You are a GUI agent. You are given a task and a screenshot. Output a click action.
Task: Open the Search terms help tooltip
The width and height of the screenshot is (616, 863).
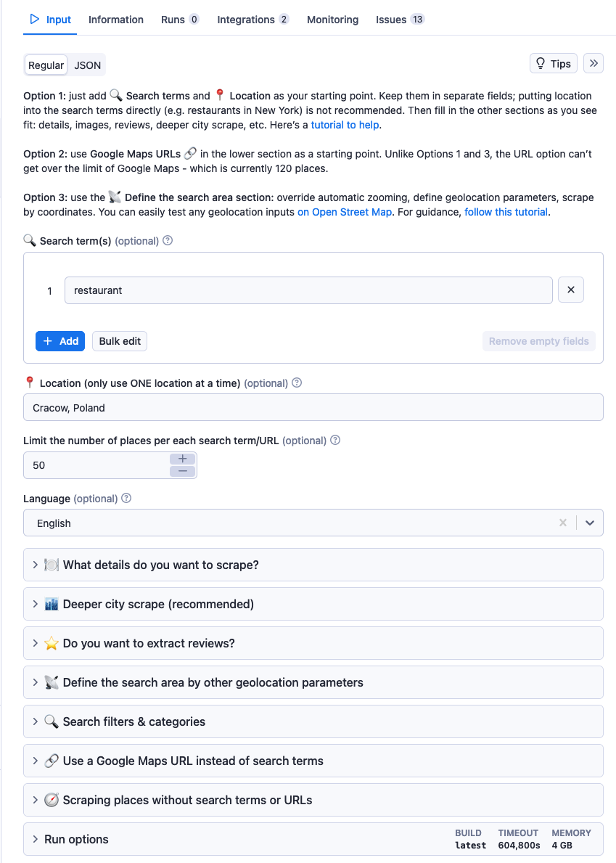(x=168, y=240)
